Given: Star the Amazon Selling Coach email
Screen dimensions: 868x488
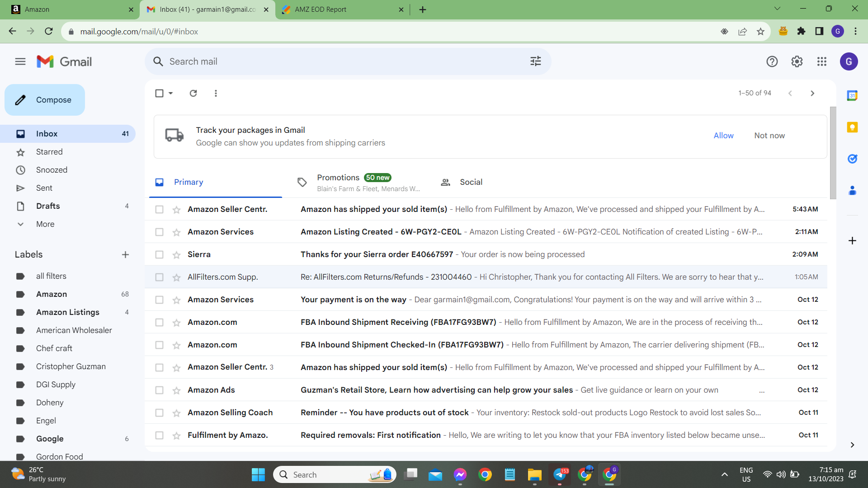Looking at the screenshot, I should point(177,413).
